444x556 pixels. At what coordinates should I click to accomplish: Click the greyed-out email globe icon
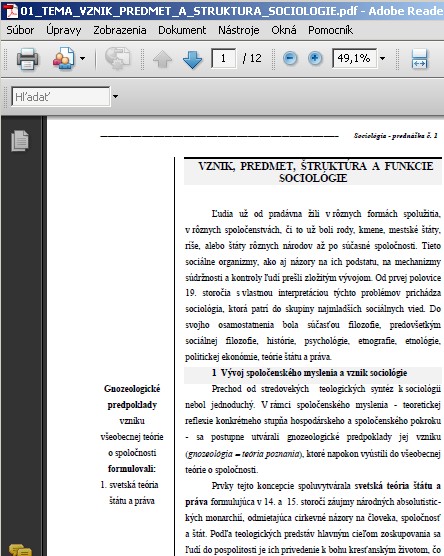[118, 58]
